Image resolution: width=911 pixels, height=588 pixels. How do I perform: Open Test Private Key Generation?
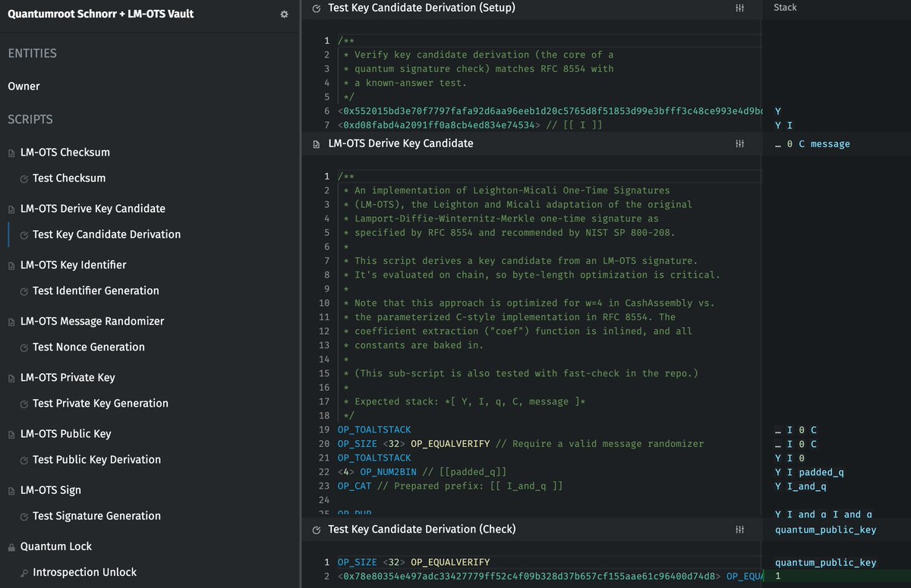coord(101,403)
